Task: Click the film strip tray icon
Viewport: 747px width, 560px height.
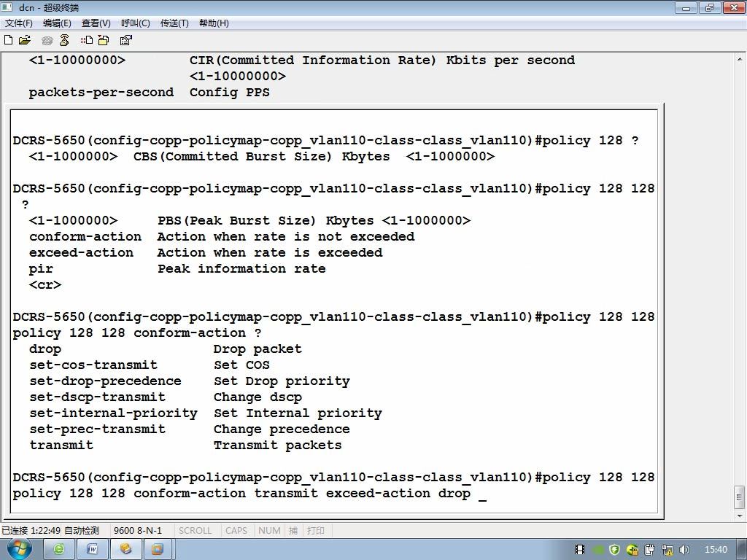Action: [580, 550]
